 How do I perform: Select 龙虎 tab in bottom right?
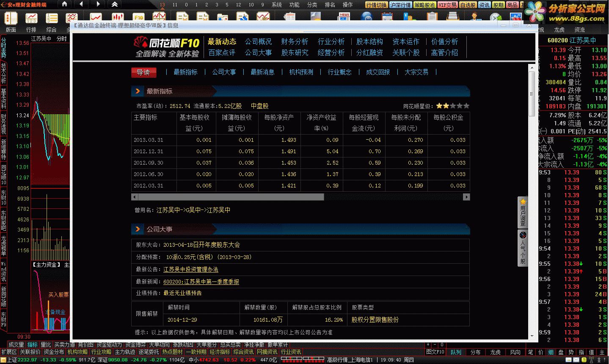(x=495, y=352)
